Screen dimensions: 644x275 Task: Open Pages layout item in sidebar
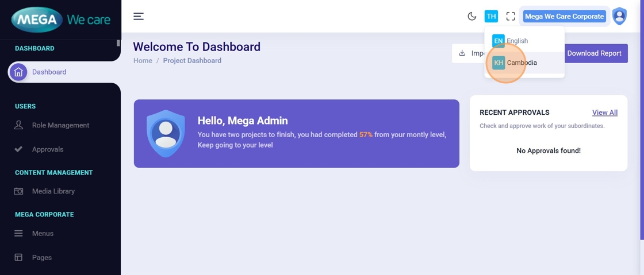41,258
